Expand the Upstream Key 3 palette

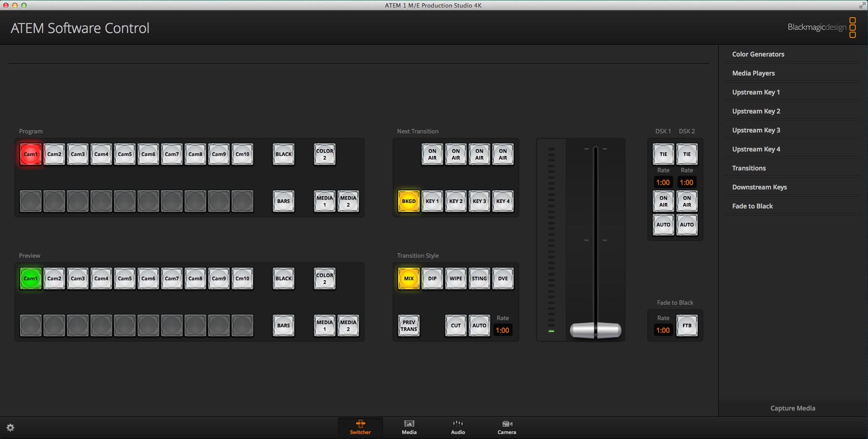click(792, 130)
